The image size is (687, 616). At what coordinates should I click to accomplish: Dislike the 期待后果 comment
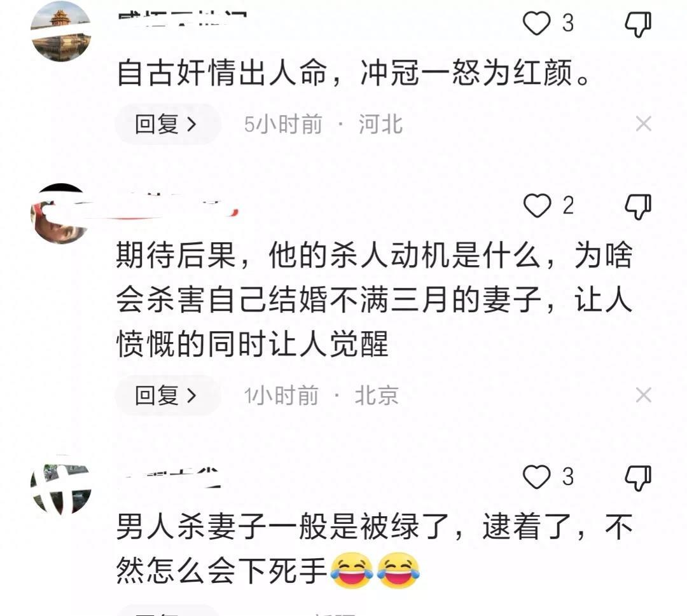pos(638,207)
